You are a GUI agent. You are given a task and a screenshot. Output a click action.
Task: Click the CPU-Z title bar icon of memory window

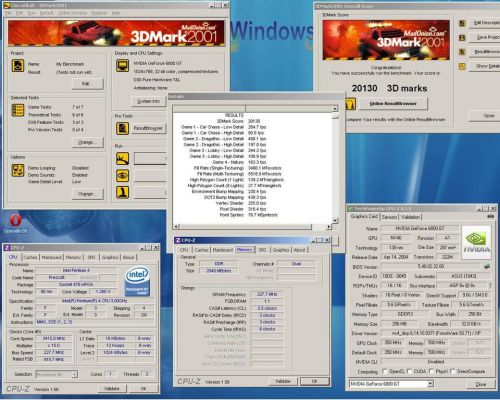pos(178,240)
